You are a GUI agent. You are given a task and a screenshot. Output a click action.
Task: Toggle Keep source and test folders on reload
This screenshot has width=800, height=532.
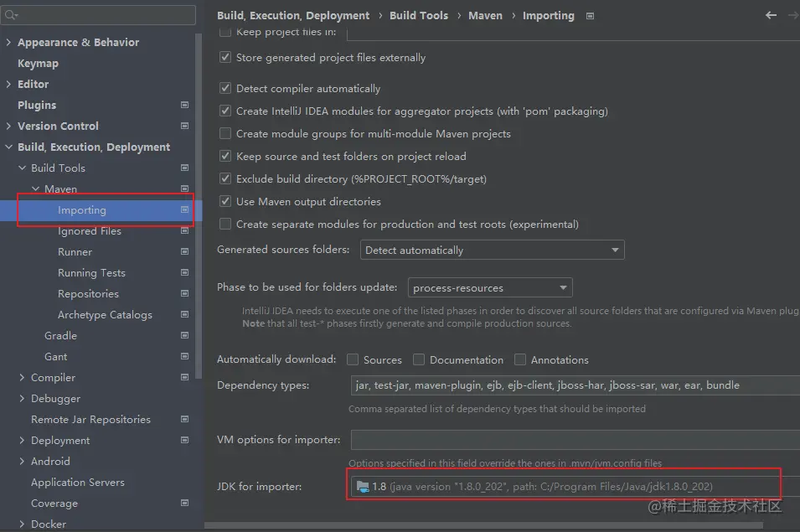(225, 156)
